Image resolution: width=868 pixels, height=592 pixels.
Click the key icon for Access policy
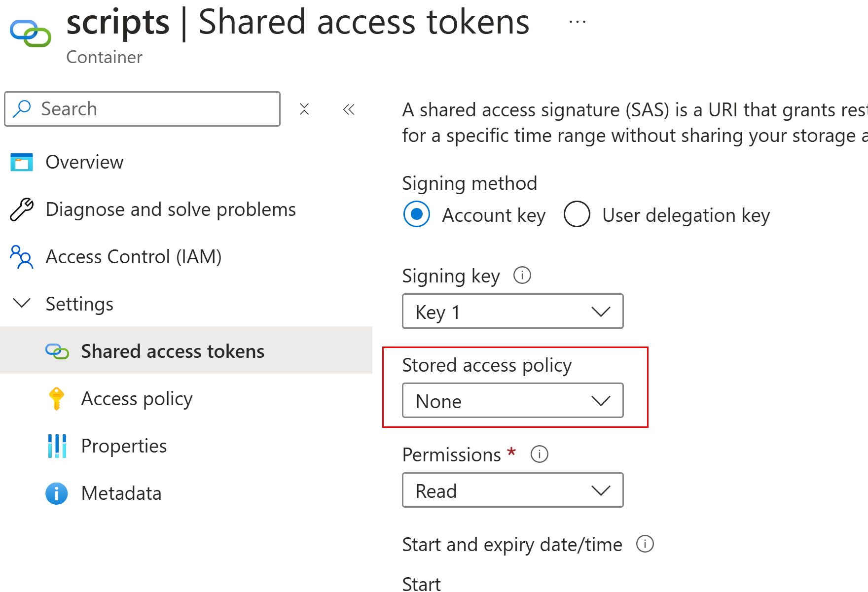click(57, 399)
